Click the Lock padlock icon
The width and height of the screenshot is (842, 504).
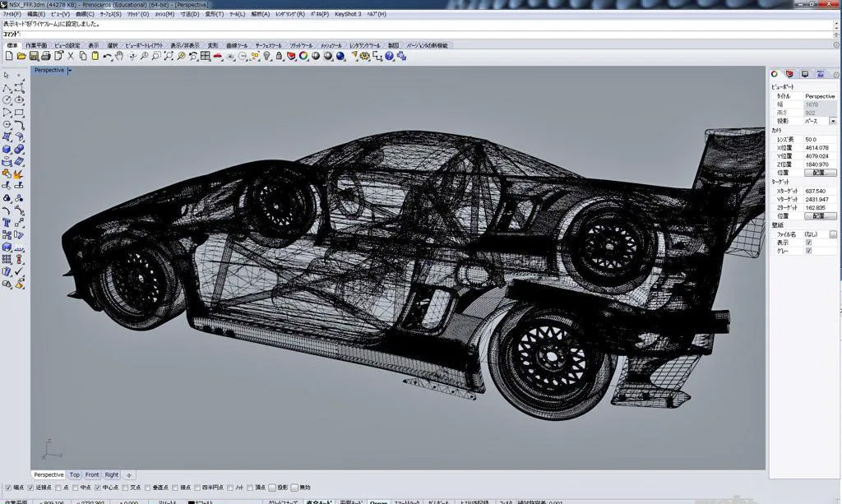pos(280,56)
